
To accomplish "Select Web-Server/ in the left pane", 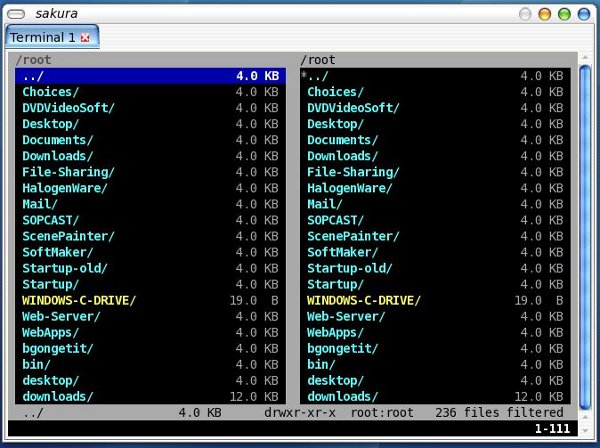I will coord(150,317).
